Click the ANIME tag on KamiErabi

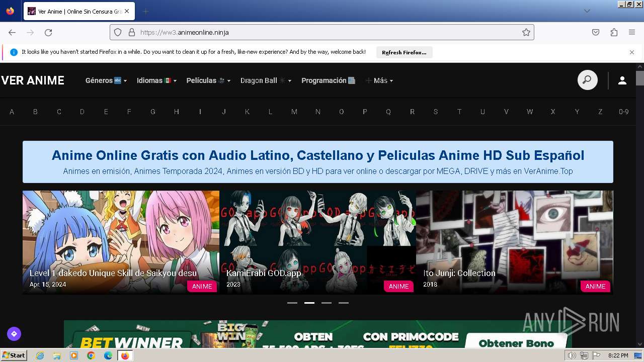[398, 286]
